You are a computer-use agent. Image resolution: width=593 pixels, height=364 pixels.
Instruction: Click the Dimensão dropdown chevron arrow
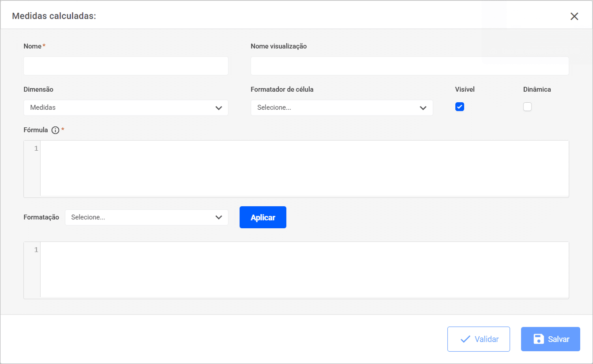pyautogui.click(x=218, y=108)
